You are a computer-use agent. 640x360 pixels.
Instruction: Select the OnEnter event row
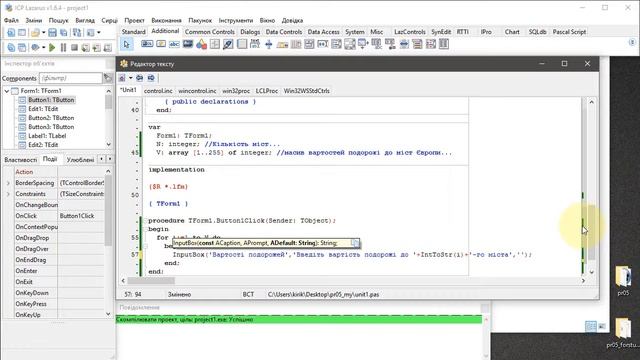pos(53,271)
